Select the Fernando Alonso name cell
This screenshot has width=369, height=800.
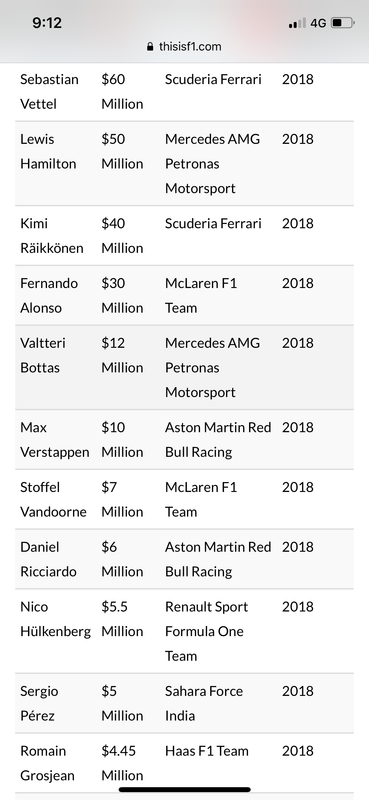pyautogui.click(x=49, y=295)
